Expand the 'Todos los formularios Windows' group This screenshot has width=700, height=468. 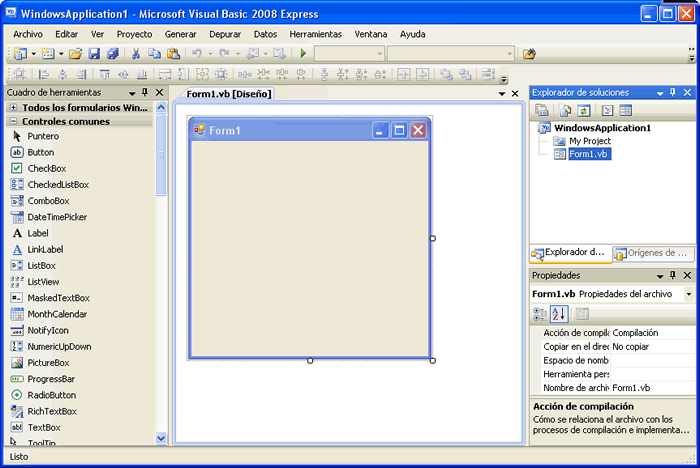13,107
